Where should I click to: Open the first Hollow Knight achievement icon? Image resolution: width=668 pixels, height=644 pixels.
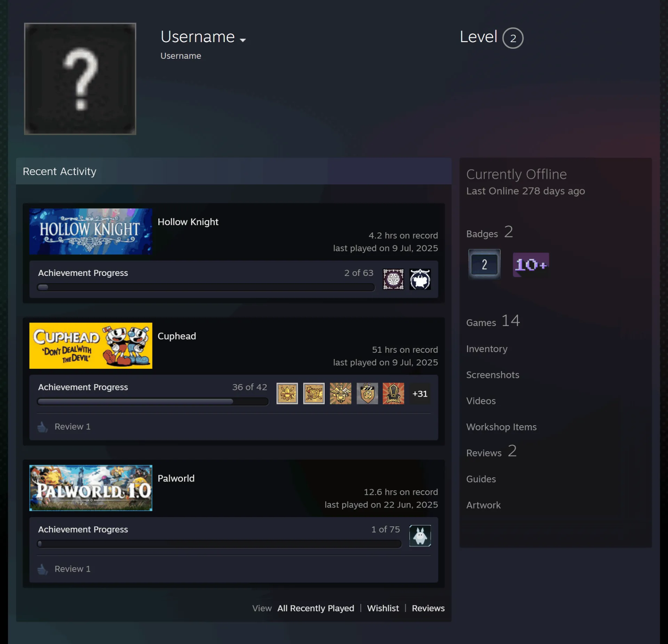click(x=393, y=279)
